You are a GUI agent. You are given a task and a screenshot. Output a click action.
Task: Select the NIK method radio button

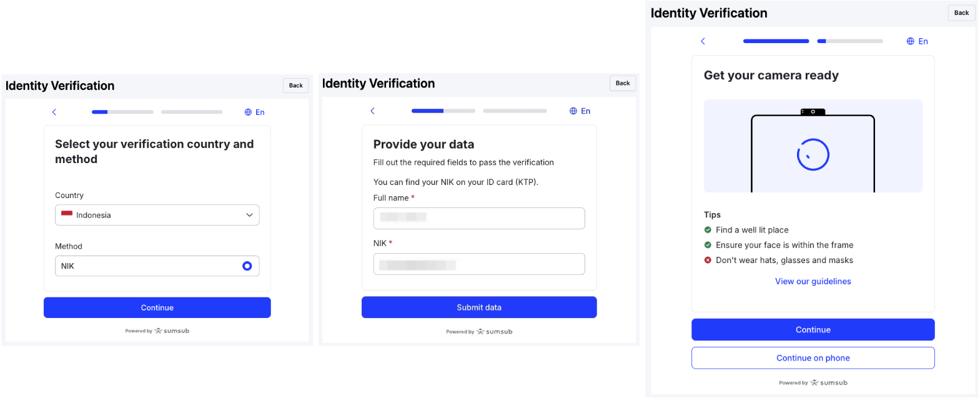[x=247, y=266]
